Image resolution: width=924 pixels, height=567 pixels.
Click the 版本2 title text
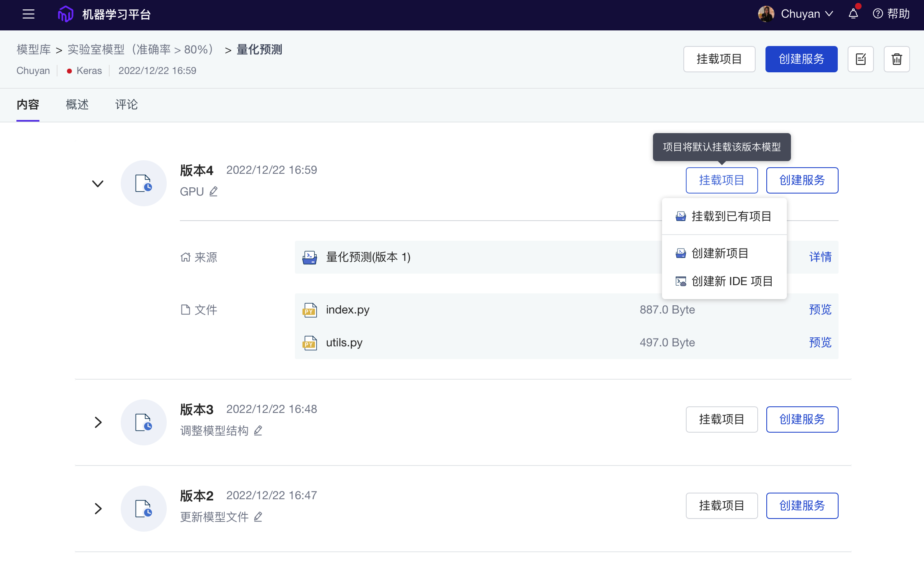pos(197,496)
